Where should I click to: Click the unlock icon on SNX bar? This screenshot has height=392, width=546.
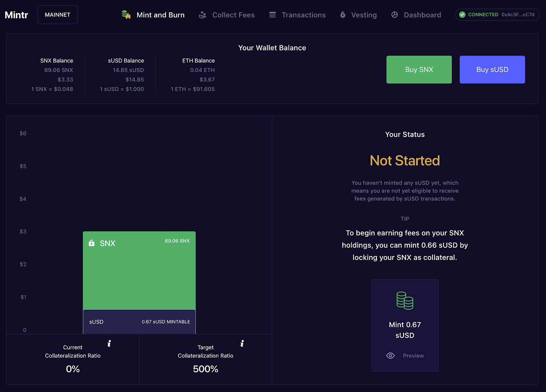point(91,243)
